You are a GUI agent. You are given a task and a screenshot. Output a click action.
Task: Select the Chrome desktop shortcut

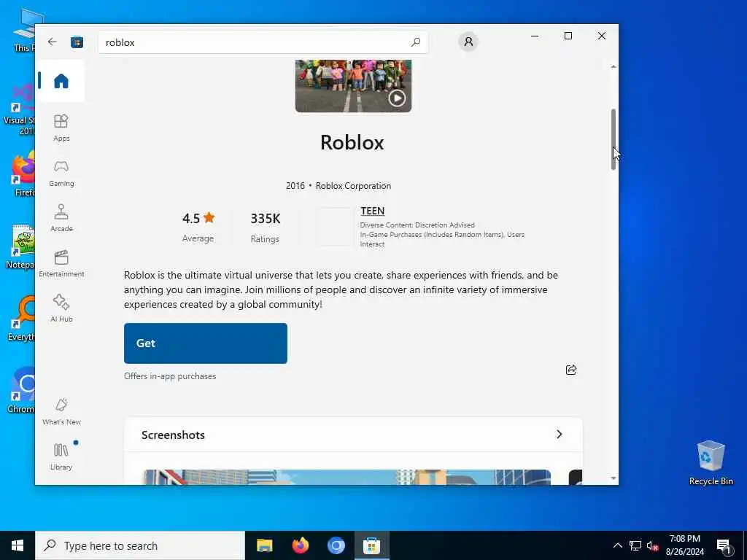click(21, 391)
